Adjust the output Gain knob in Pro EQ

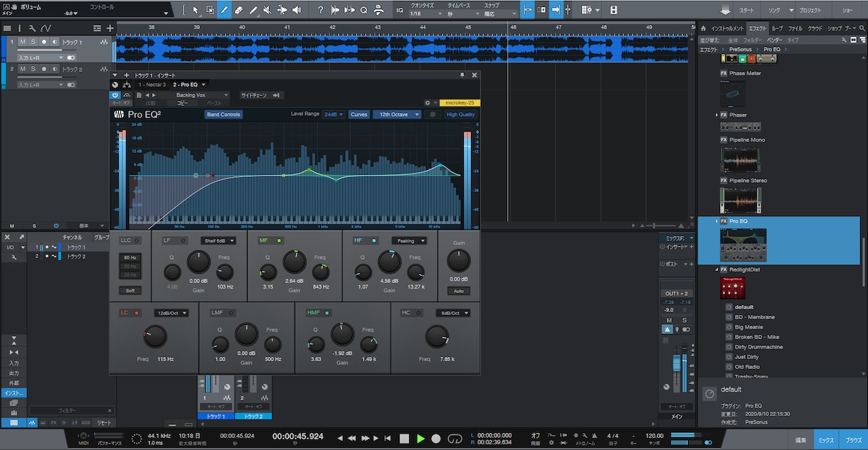[458, 261]
